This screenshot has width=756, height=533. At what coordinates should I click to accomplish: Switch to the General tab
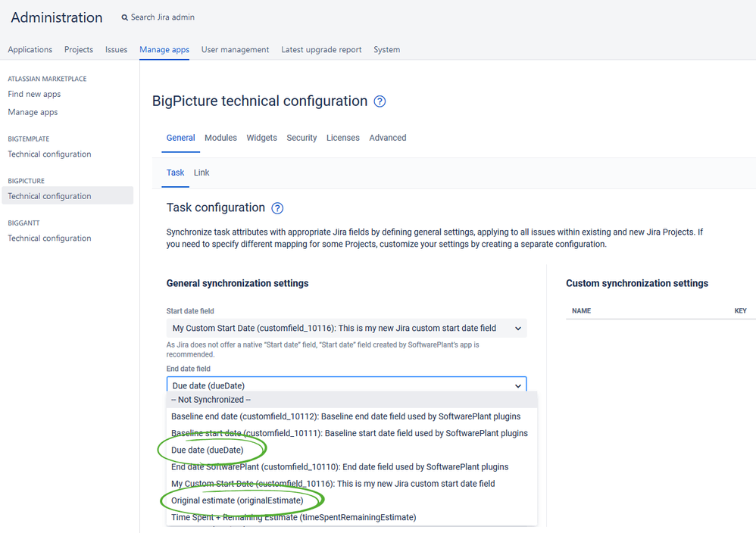[x=181, y=138]
